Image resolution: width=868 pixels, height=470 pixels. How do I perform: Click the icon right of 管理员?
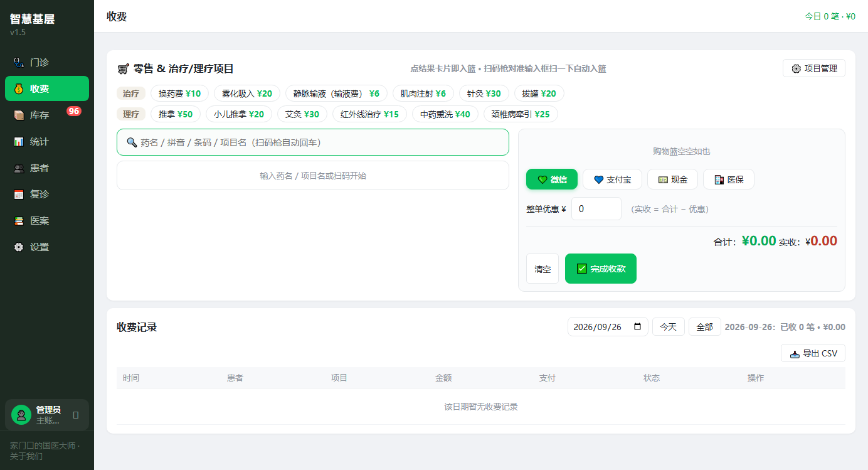76,415
